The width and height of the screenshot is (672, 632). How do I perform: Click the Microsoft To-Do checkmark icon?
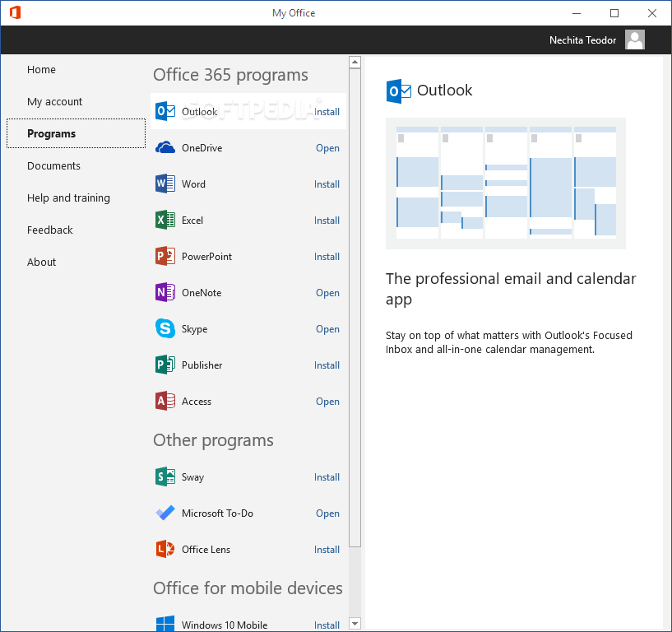tap(165, 513)
